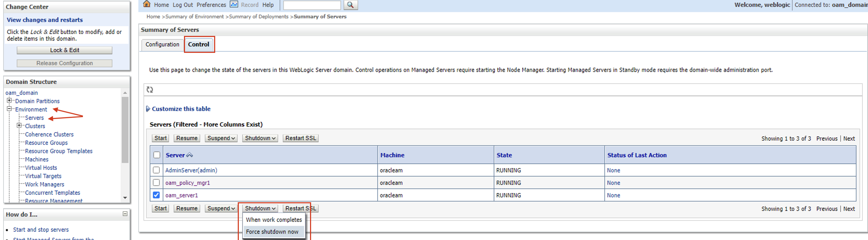Image resolution: width=868 pixels, height=240 pixels.
Task: Collapse the How do I panel
Action: [125, 214]
